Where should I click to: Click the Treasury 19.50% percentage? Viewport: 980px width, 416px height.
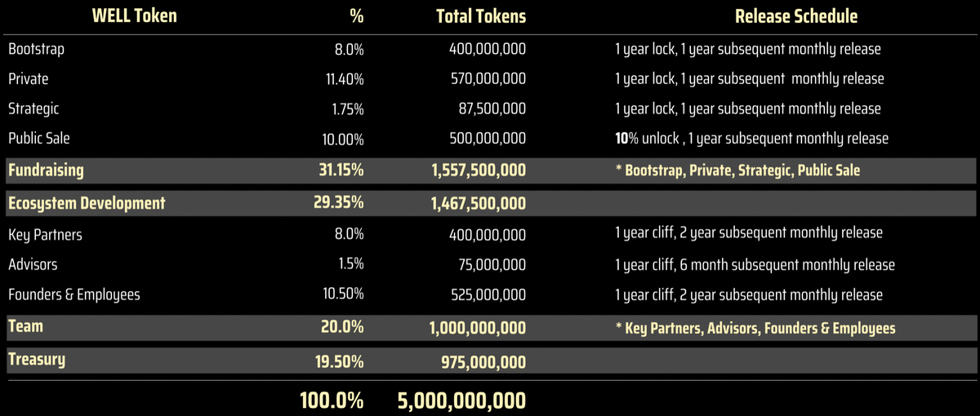(341, 361)
